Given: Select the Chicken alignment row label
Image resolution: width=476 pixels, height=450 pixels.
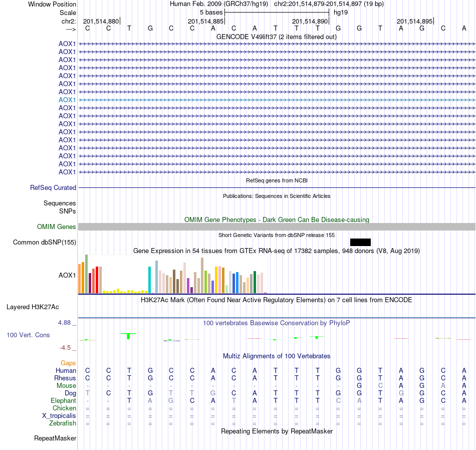Looking at the screenshot, I should point(64,408).
